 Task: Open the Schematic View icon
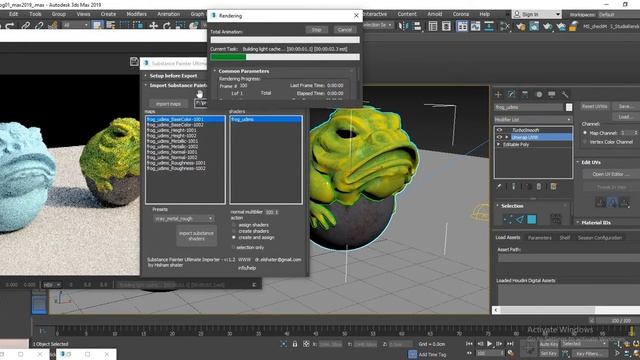489,27
